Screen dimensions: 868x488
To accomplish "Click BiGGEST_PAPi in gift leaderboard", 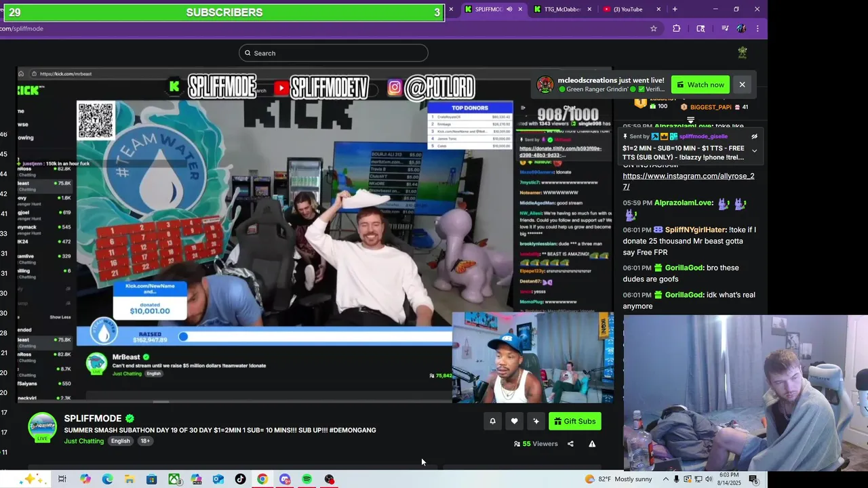I will [711, 107].
